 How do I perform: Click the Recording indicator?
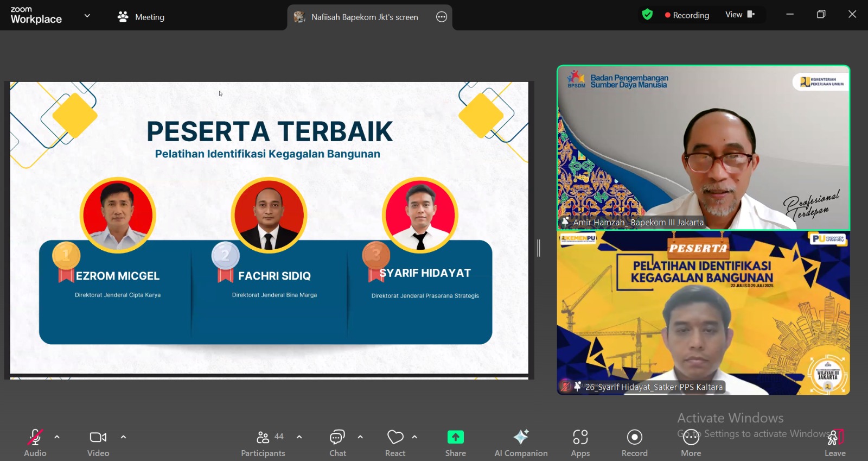click(687, 15)
